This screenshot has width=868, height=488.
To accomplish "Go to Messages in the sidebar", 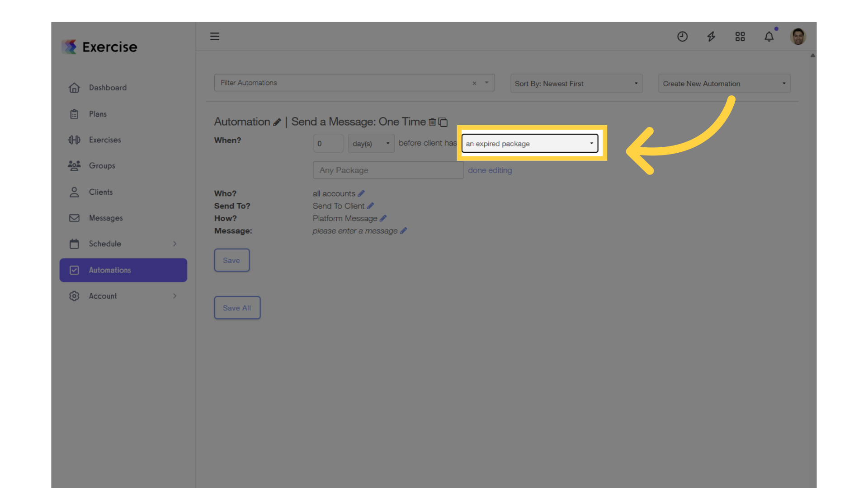I will pyautogui.click(x=106, y=218).
